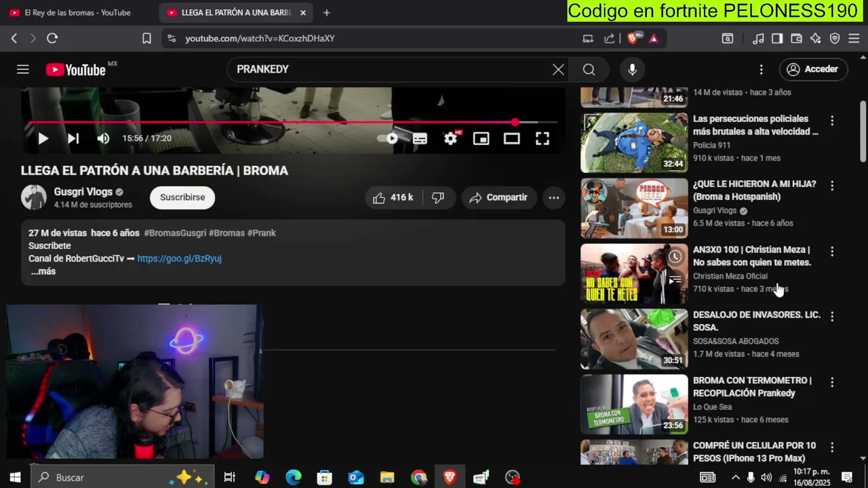Image resolution: width=868 pixels, height=488 pixels.
Task: Open Microsoft Edge from the taskbar
Action: click(293, 477)
